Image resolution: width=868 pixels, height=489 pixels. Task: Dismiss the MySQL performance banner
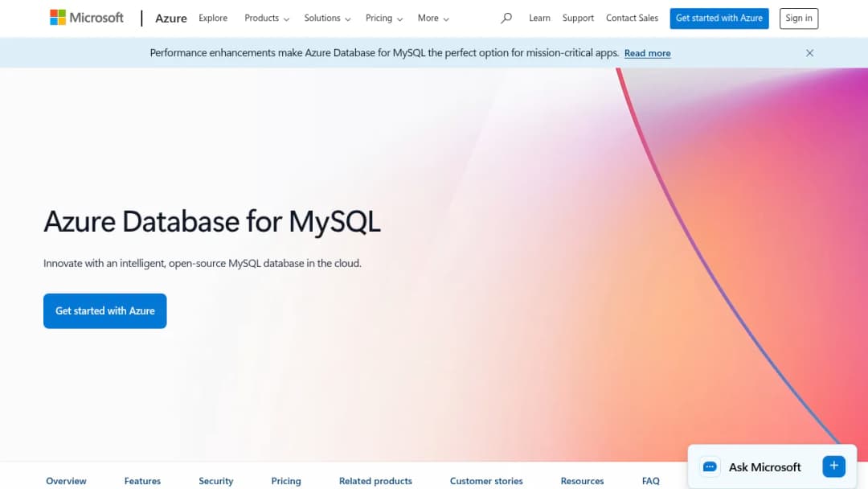[x=809, y=53]
